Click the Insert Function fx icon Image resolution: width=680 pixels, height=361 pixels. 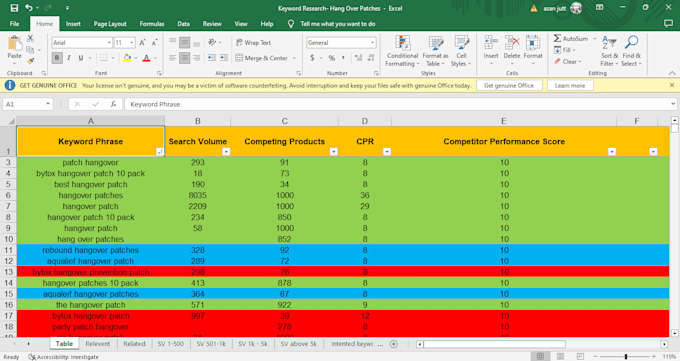point(113,104)
